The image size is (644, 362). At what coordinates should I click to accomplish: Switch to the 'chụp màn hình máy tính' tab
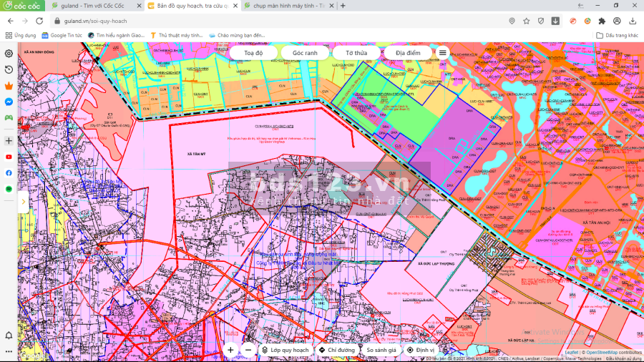[x=288, y=6]
